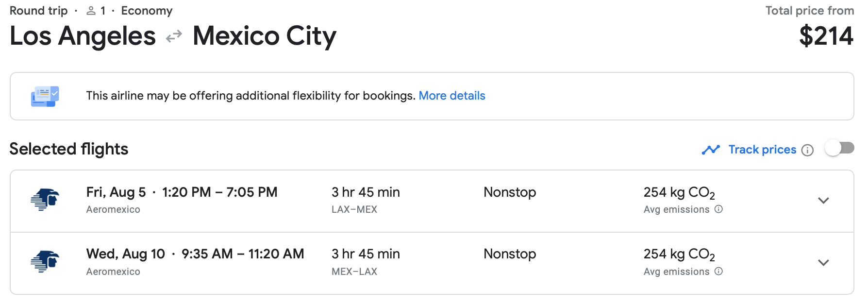Click the Track prices label

click(762, 150)
